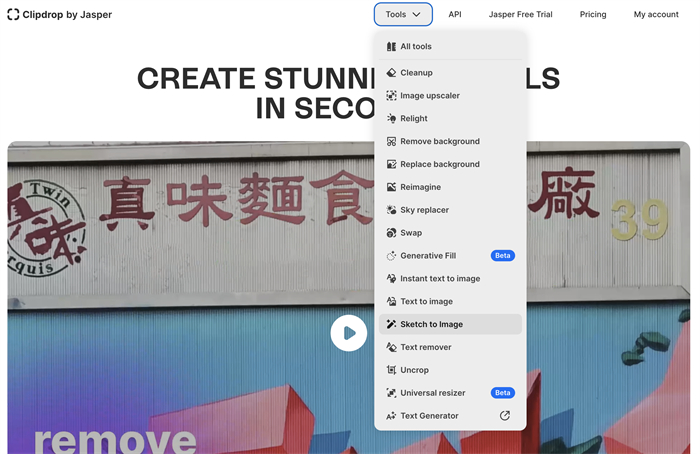Click the Cleanup eraser icon
Viewport: 700px width, 454px height.
point(392,73)
